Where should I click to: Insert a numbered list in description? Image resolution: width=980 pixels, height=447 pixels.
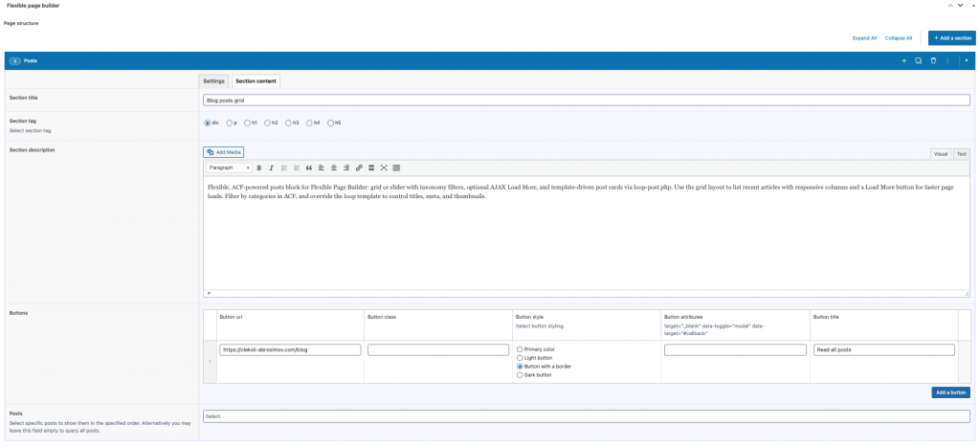tap(297, 168)
